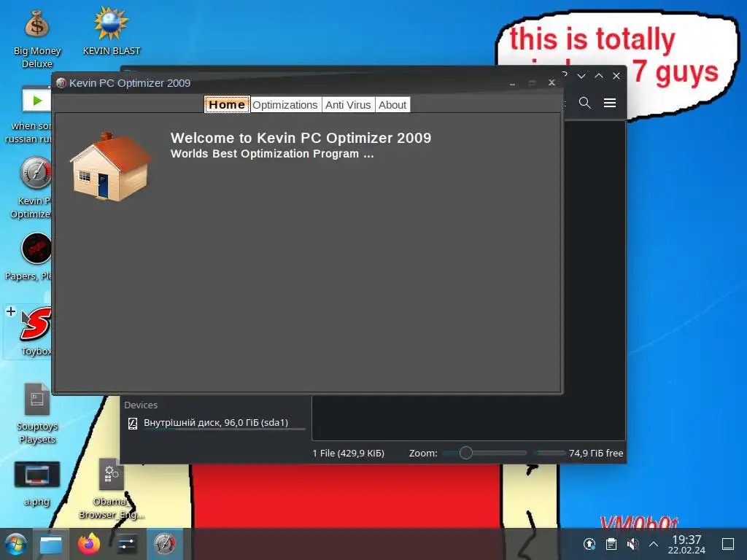This screenshot has height=560, width=747.
Task: Open the Anti Virus tab
Action: pos(348,105)
